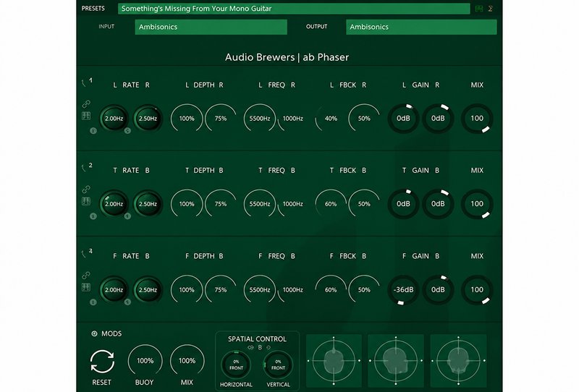Click small round icon between L/R RATE knobs
Image resolution: width=579 pixels, height=392 pixels.
pos(127,131)
